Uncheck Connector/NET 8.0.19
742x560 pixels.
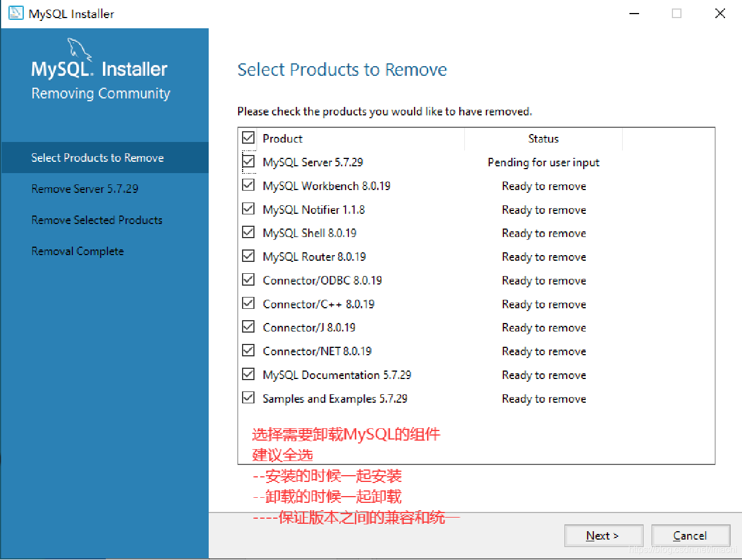tap(248, 350)
